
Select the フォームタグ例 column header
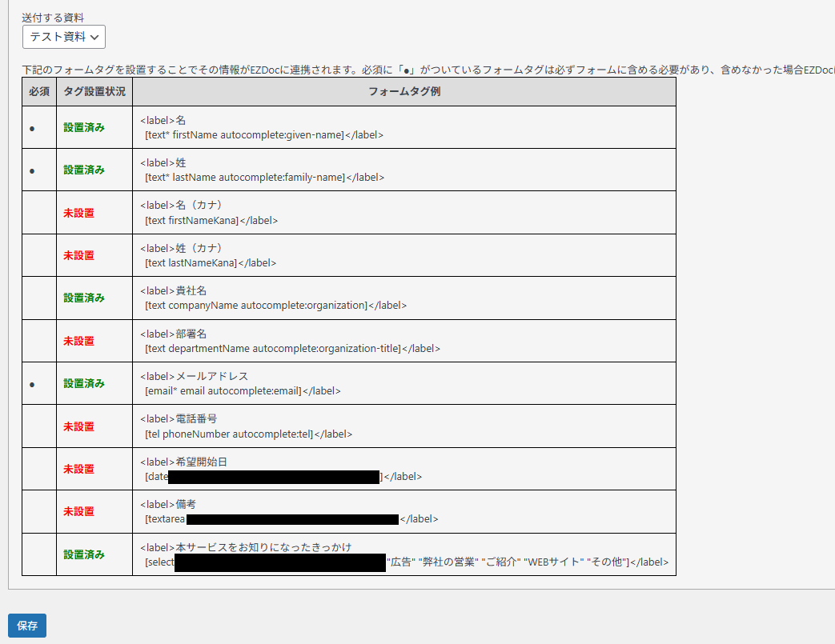(x=403, y=91)
